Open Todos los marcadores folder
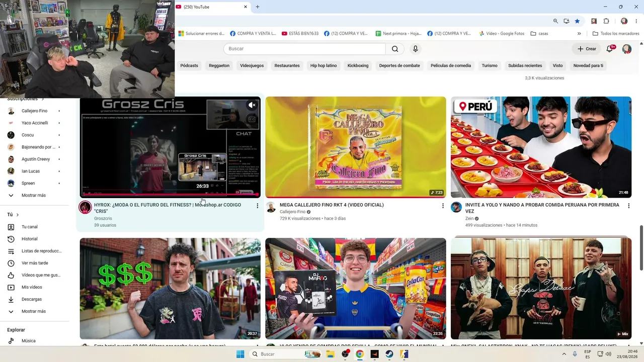 pos(616,34)
